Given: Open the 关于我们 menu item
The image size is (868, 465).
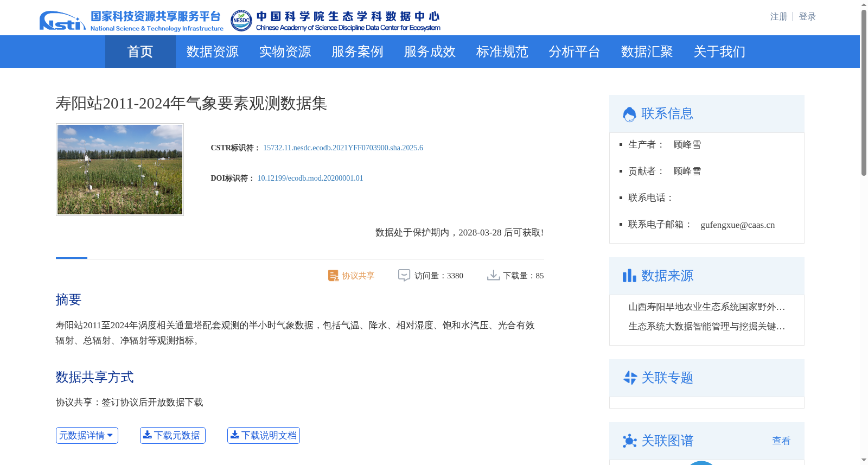Looking at the screenshot, I should click(719, 52).
